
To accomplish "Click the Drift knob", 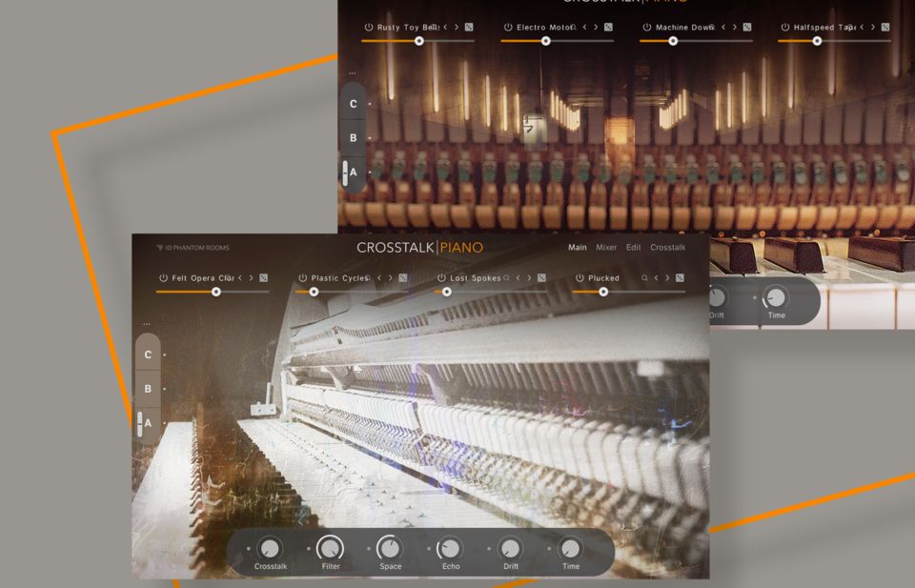I will (510, 551).
